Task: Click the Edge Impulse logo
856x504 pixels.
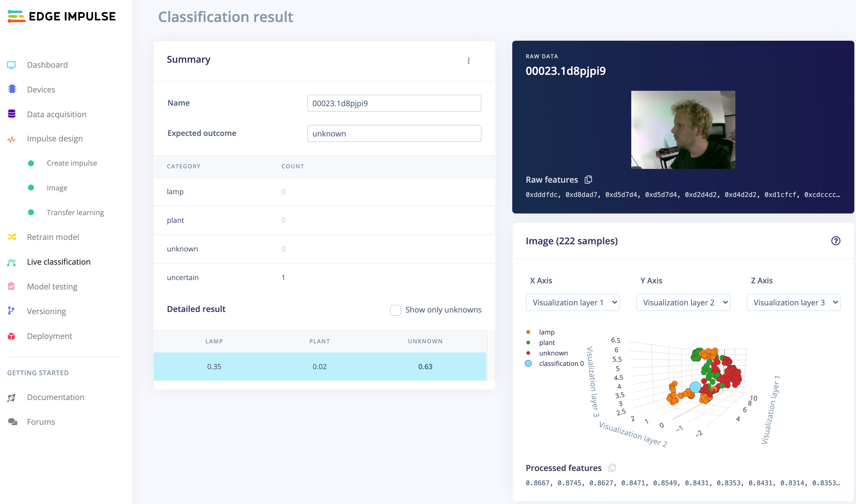Action: tap(61, 16)
